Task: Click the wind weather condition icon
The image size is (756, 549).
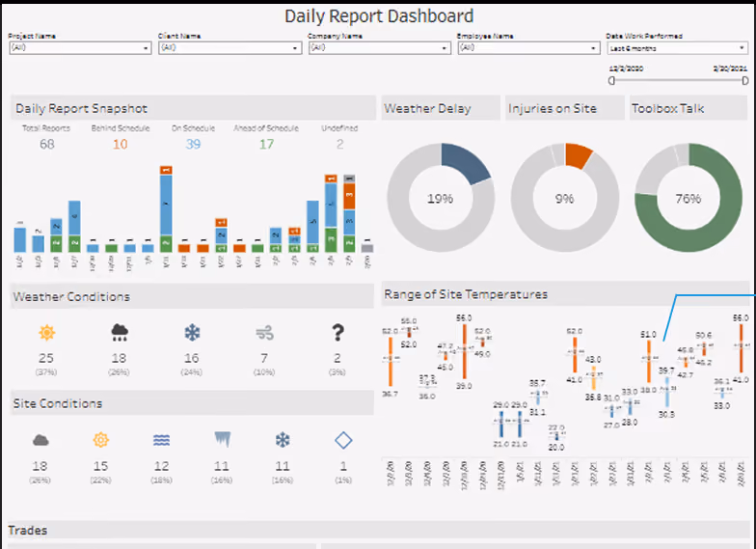Action: [264, 332]
